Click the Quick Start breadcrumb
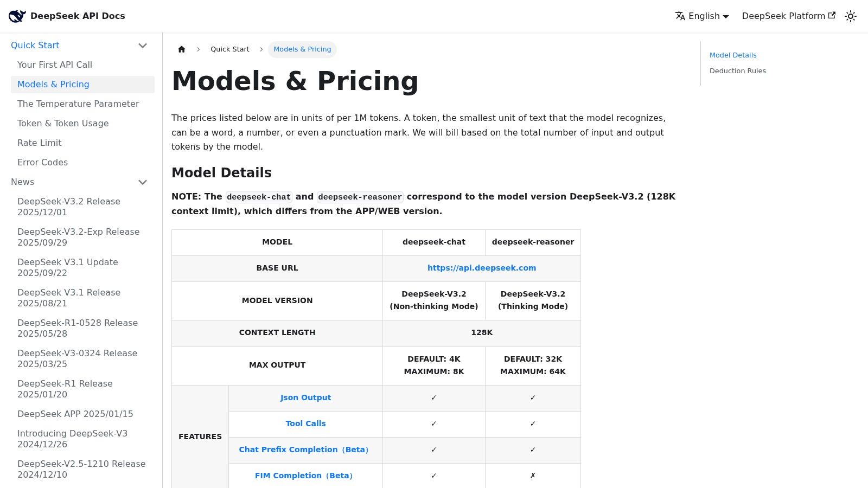This screenshot has height=488, width=868. click(230, 49)
